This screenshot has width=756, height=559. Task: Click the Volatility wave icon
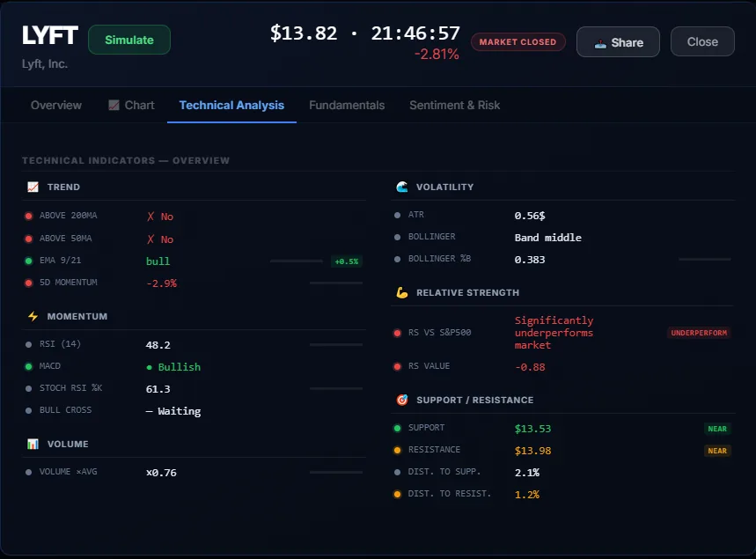pos(402,187)
